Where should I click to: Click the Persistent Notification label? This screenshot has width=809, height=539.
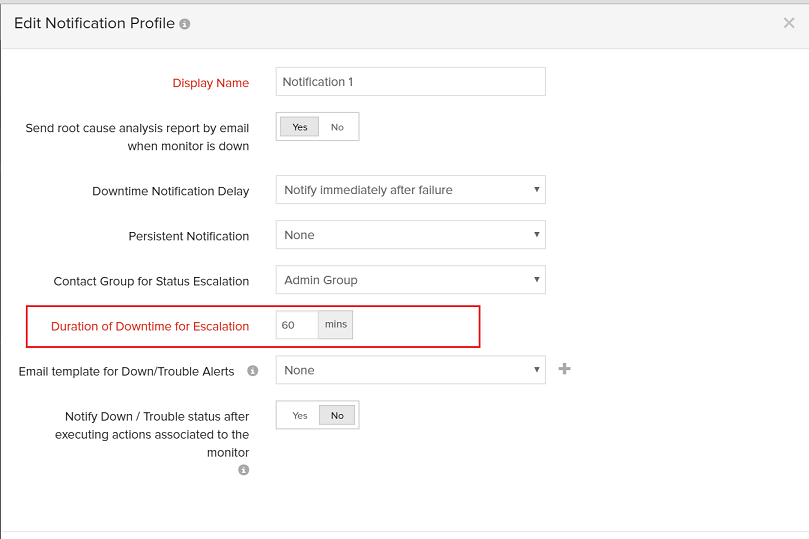click(189, 236)
